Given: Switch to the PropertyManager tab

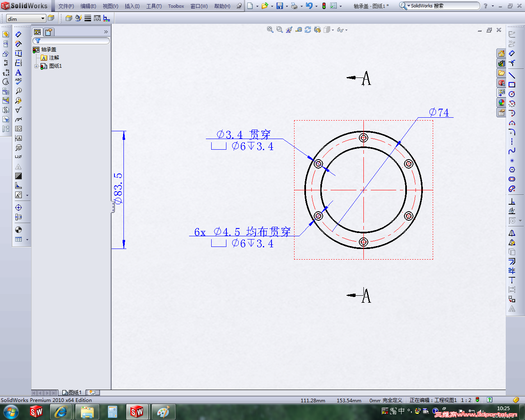Looking at the screenshot, I should (x=49, y=32).
